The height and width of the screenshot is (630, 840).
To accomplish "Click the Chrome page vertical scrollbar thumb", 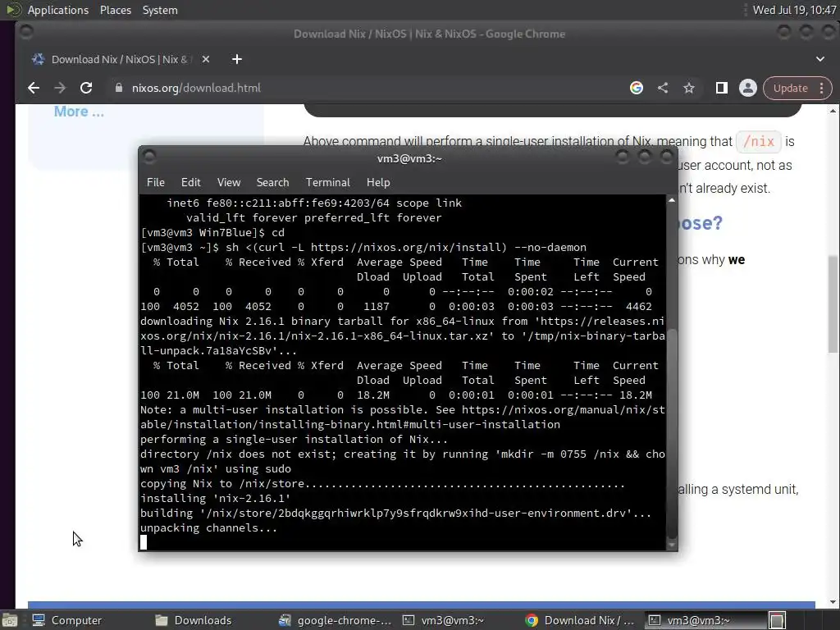I will pos(833,304).
